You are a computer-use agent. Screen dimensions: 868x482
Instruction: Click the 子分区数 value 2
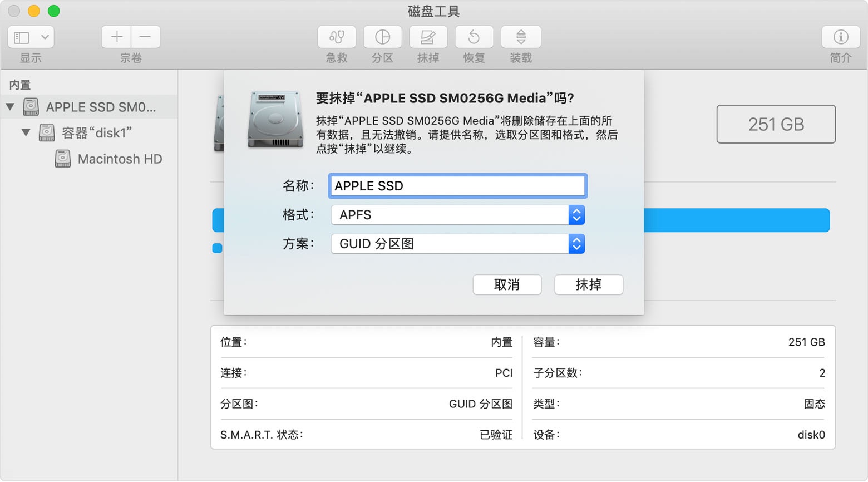(x=822, y=373)
